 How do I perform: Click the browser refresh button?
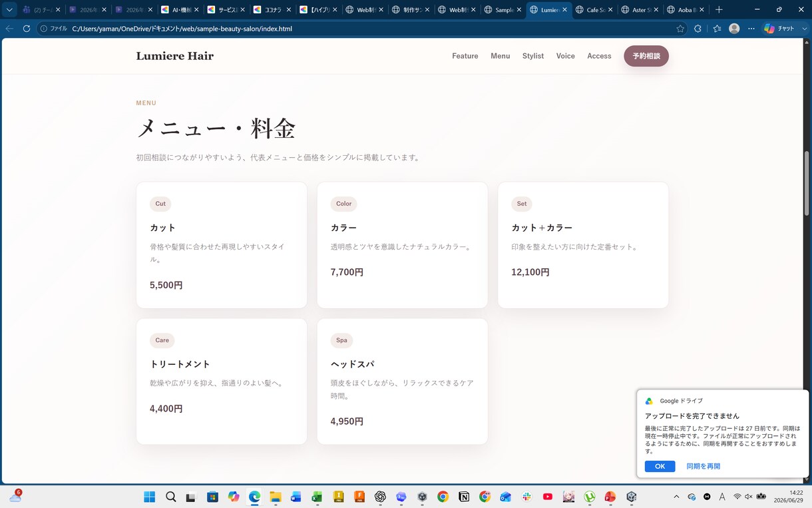coord(27,29)
